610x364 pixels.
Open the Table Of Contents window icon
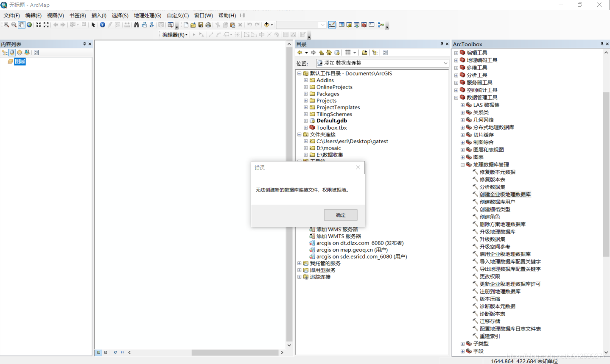[341, 25]
